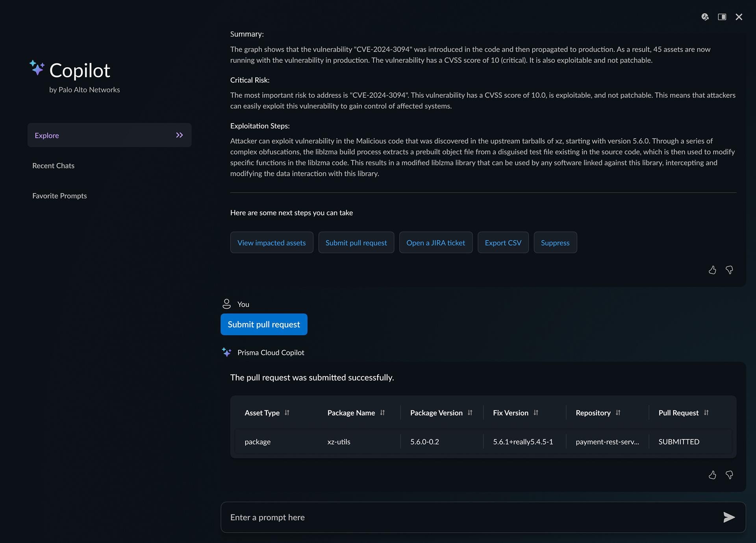Click the Export CSV button
Image resolution: width=756 pixels, height=543 pixels.
click(502, 242)
